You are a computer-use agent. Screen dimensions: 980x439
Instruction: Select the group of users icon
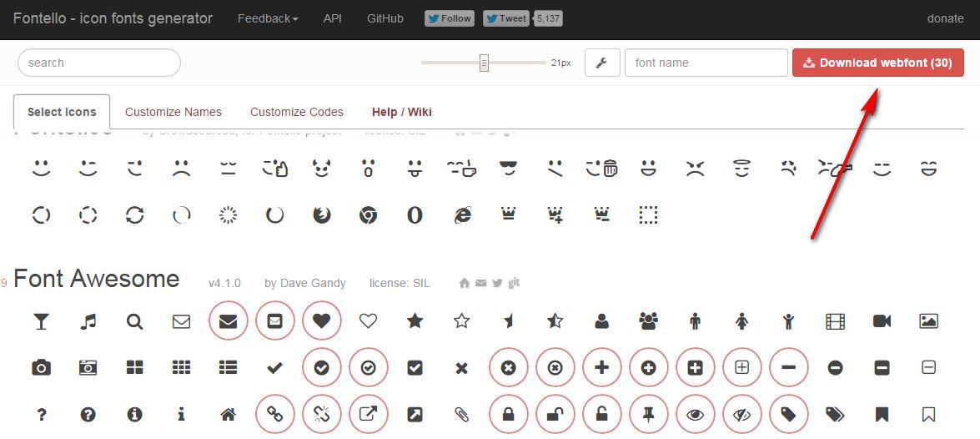point(648,321)
